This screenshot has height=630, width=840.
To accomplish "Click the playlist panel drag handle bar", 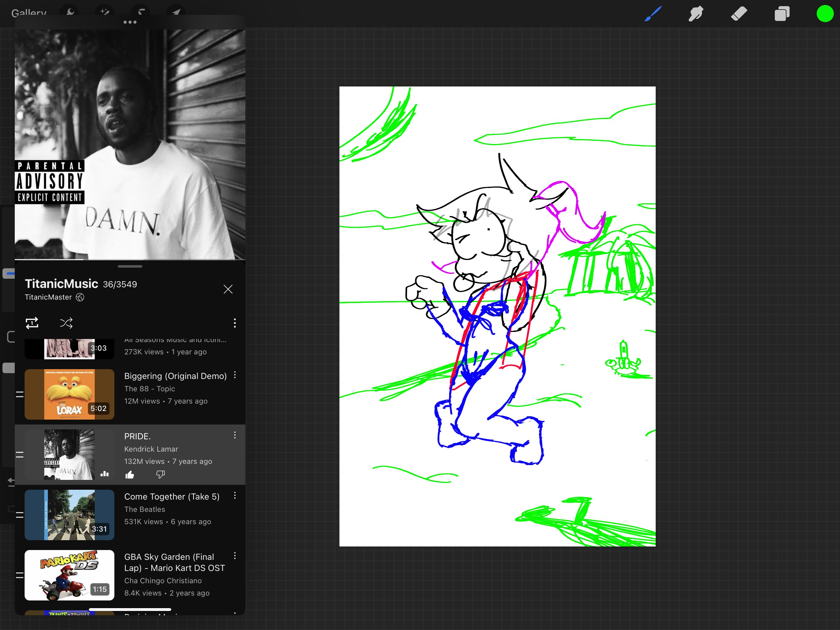I will pos(130,266).
